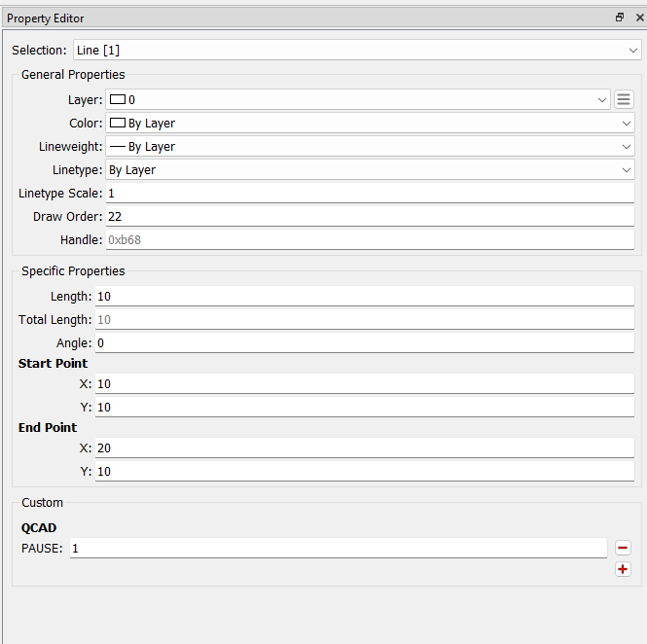Screen dimensions: 647x644
Task: Open the Selection dropdown
Action: (356, 50)
